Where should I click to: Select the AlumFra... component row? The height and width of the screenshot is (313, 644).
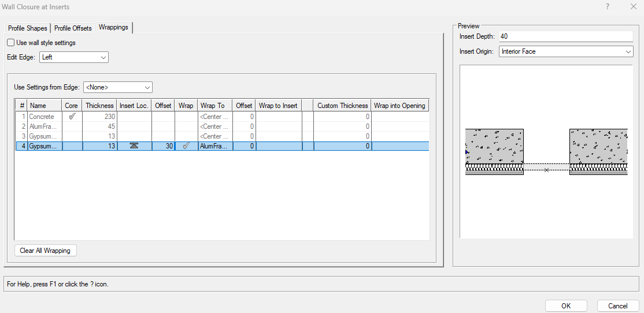tap(43, 126)
